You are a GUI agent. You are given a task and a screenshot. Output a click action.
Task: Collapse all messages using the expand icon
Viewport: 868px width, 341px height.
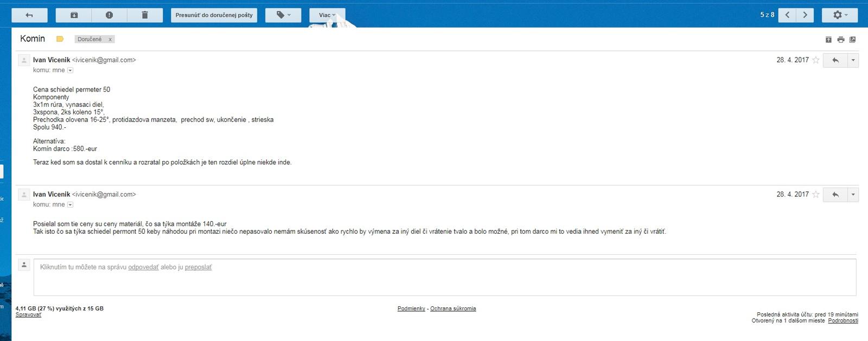coord(828,40)
